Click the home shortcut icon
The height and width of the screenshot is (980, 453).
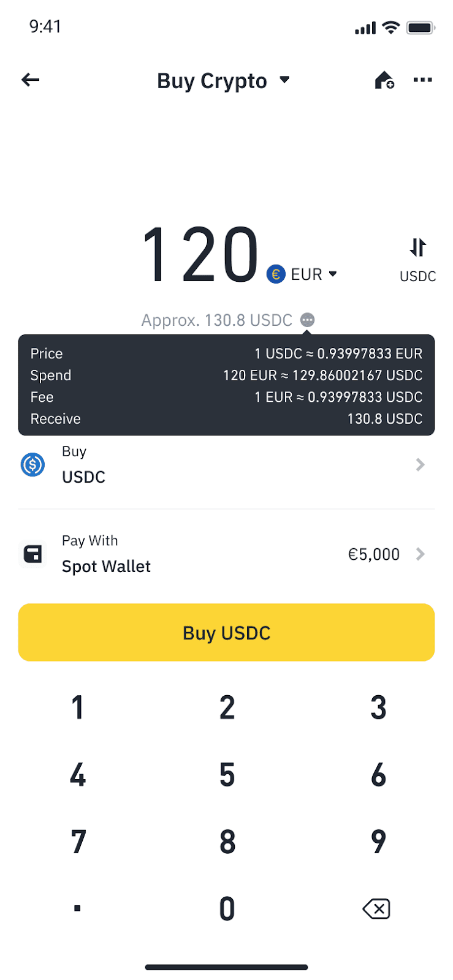tap(384, 80)
